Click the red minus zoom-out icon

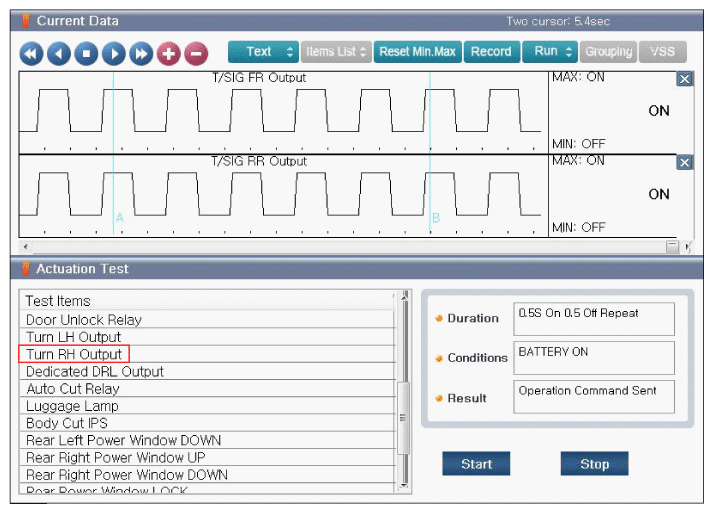[x=195, y=53]
